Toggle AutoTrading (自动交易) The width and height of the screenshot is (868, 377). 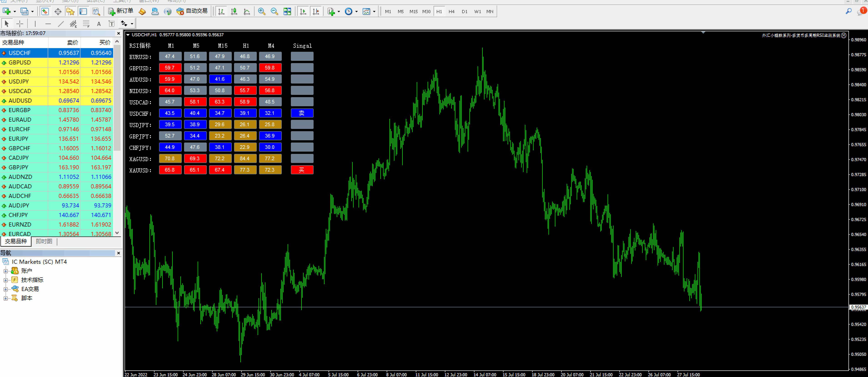[192, 11]
